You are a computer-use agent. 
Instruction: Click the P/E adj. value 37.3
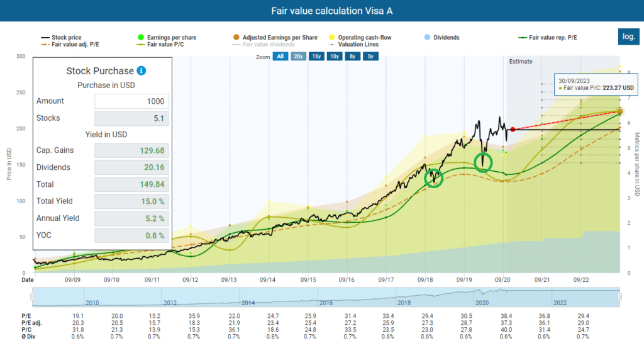point(506,323)
